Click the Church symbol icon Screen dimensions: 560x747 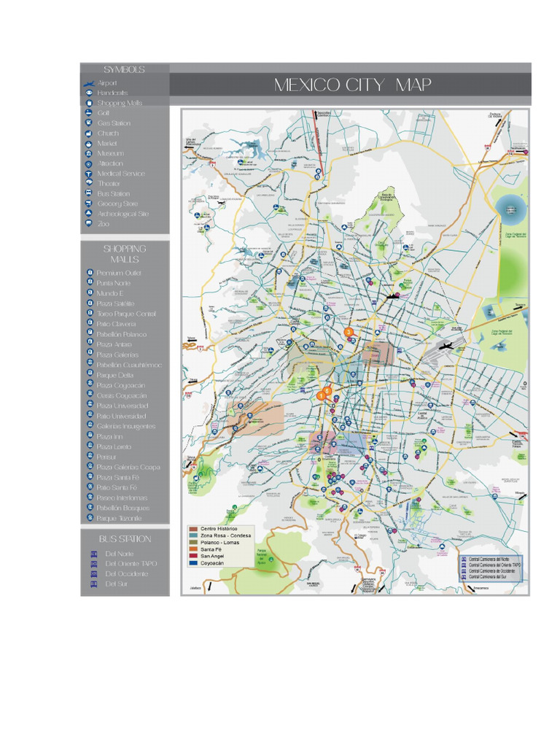pyautogui.click(x=89, y=133)
